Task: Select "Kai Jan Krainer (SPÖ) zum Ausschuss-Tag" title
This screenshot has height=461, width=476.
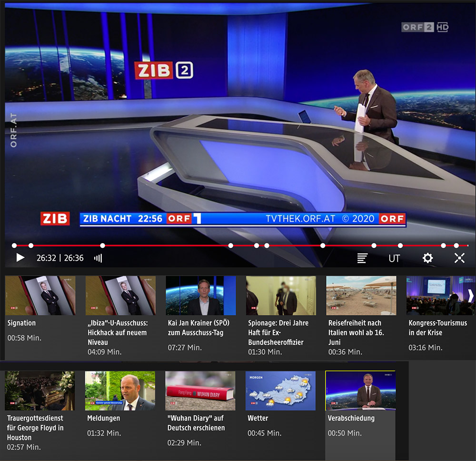Action: pos(198,328)
